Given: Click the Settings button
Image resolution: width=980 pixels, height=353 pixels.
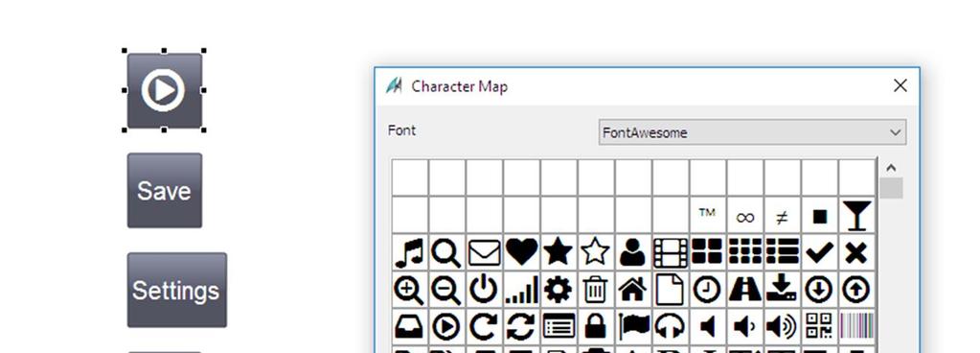Looking at the screenshot, I should click(x=177, y=291).
